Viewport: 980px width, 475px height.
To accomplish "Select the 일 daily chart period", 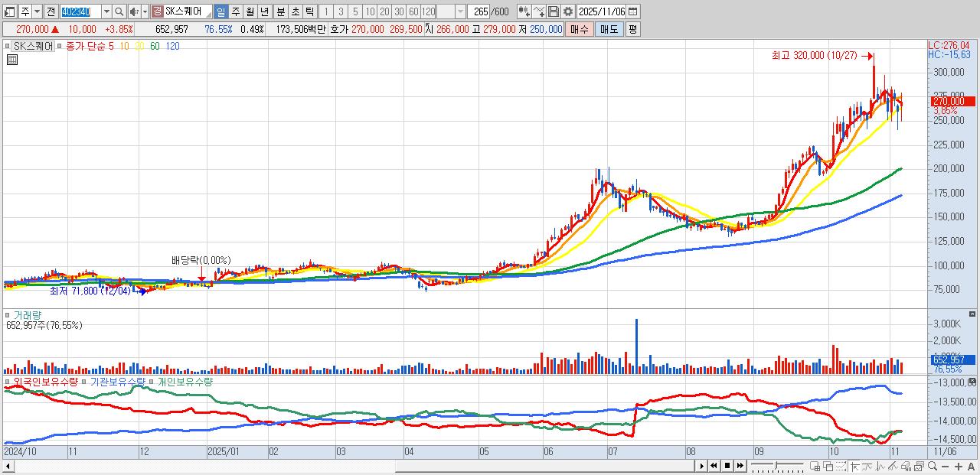I will tap(220, 11).
